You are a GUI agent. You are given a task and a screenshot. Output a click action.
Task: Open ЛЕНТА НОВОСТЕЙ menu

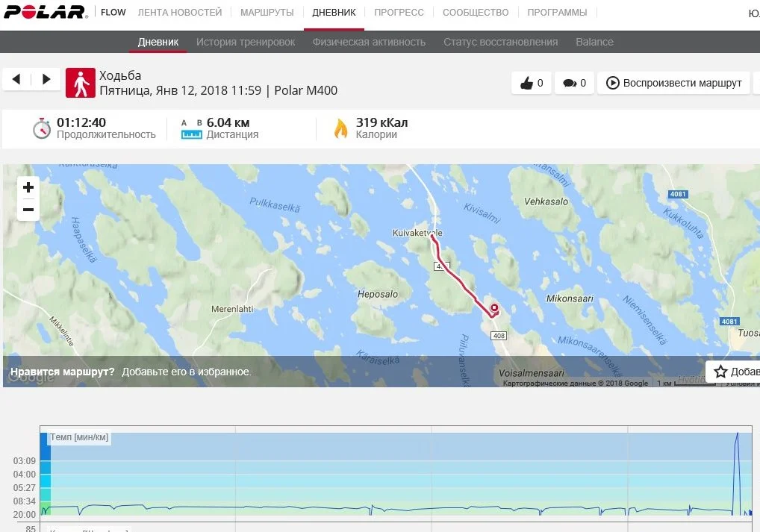click(x=180, y=12)
